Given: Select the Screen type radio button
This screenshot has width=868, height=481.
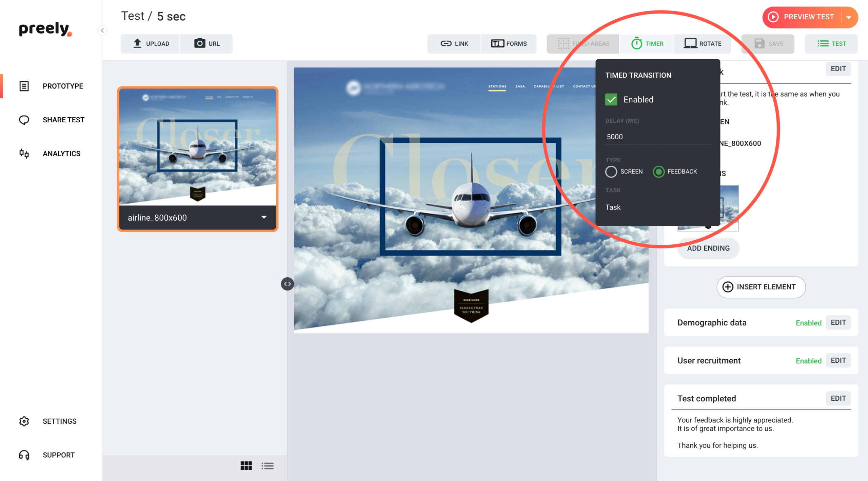Looking at the screenshot, I should click(x=611, y=172).
